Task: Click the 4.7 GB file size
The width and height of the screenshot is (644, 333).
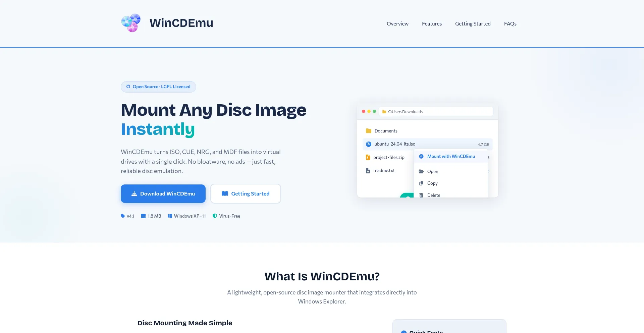Action: tap(483, 145)
